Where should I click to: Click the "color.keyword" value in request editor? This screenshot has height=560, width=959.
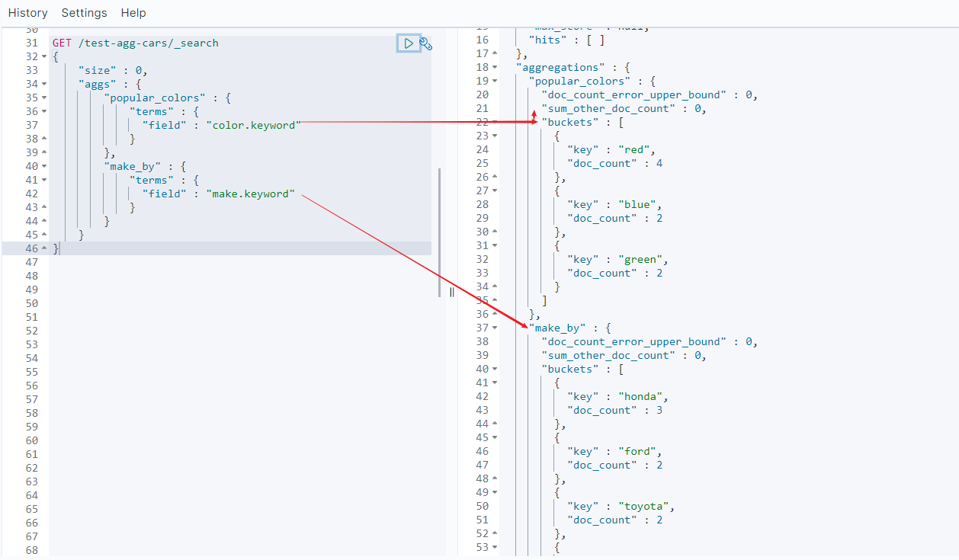point(253,126)
